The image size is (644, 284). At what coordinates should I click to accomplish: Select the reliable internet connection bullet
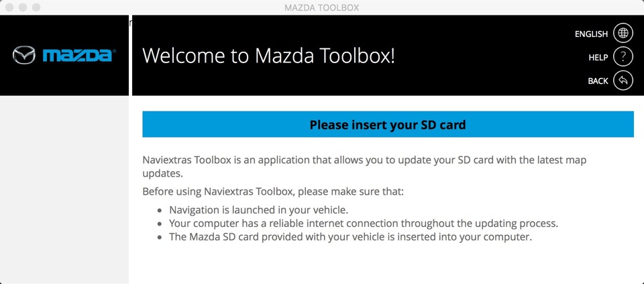click(364, 224)
